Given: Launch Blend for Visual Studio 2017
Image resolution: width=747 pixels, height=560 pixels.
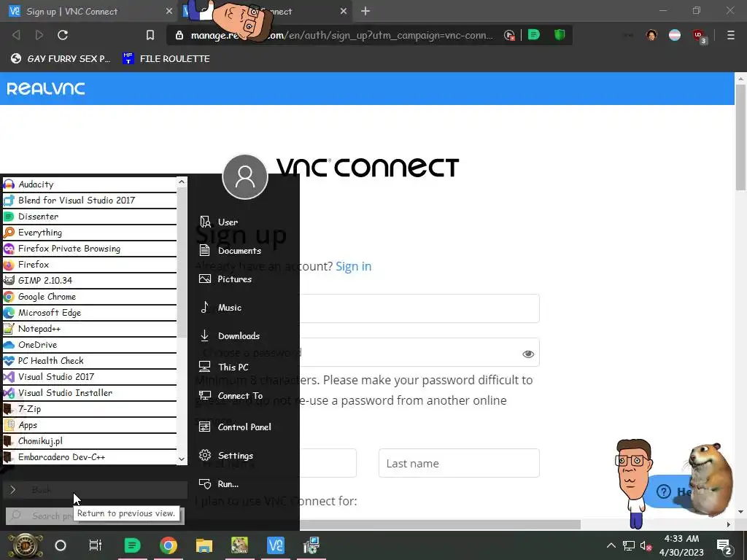Looking at the screenshot, I should pyautogui.click(x=90, y=201).
